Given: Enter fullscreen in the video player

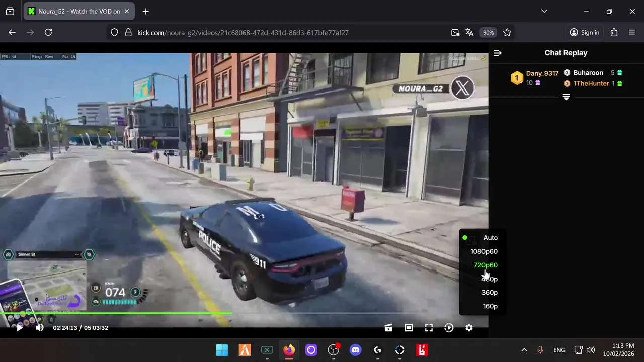Looking at the screenshot, I should pos(429,328).
